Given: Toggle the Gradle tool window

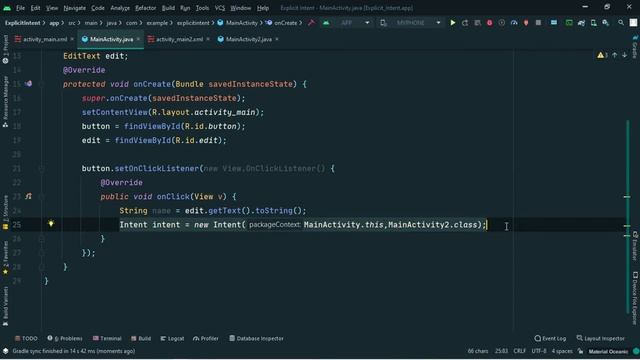Looking at the screenshot, I should coord(635,47).
